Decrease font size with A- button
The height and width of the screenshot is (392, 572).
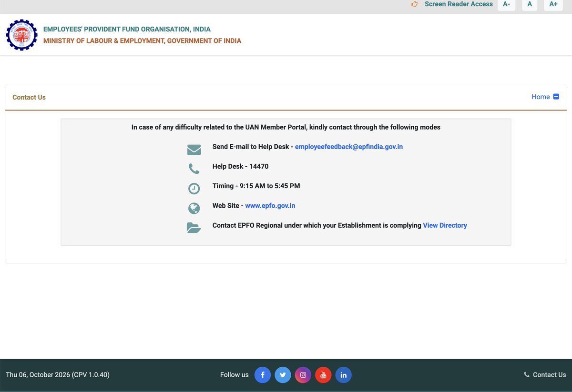[x=506, y=4]
